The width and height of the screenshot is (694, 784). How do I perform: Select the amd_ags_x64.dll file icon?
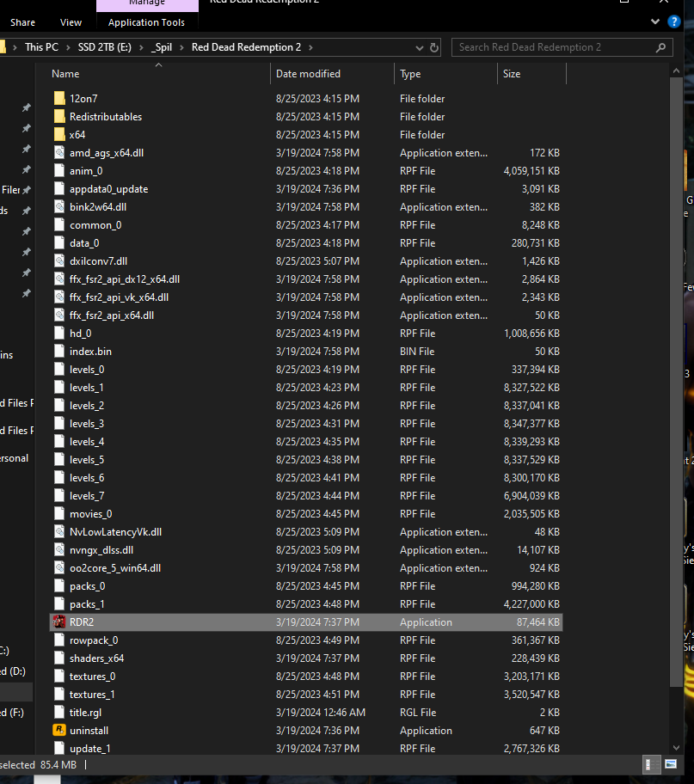pos(59,152)
